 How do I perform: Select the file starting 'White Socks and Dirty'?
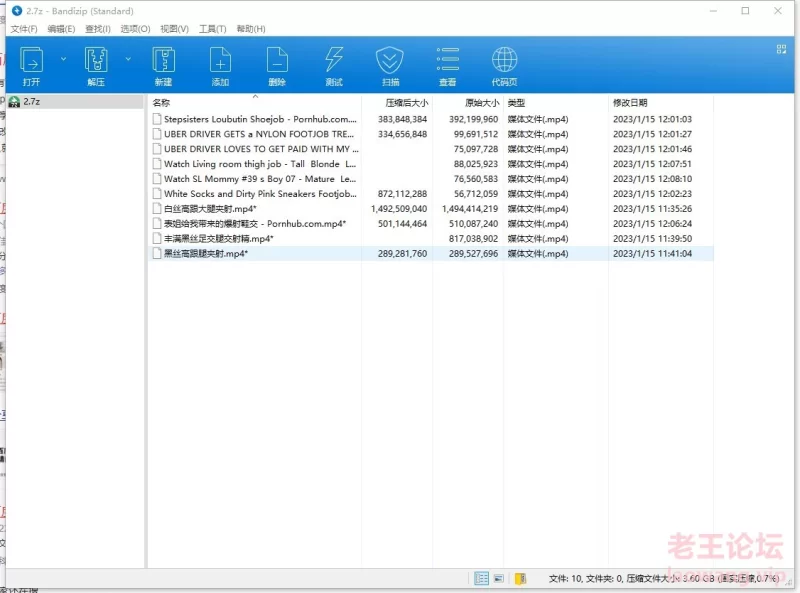(x=260, y=194)
